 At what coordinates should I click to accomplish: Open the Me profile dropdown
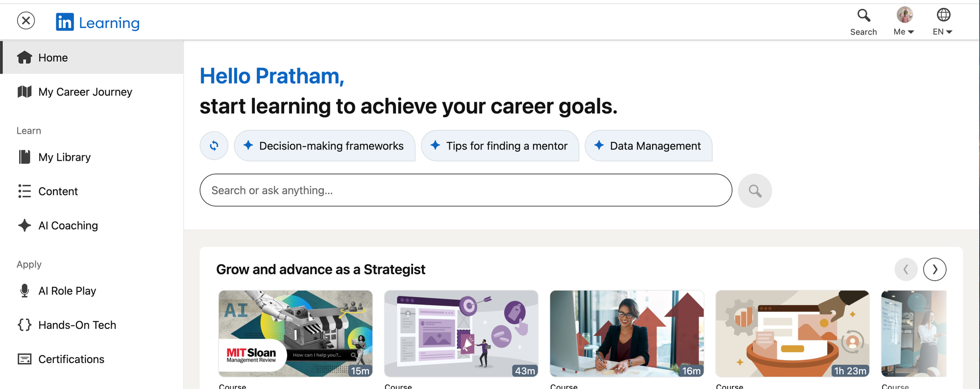(x=904, y=22)
